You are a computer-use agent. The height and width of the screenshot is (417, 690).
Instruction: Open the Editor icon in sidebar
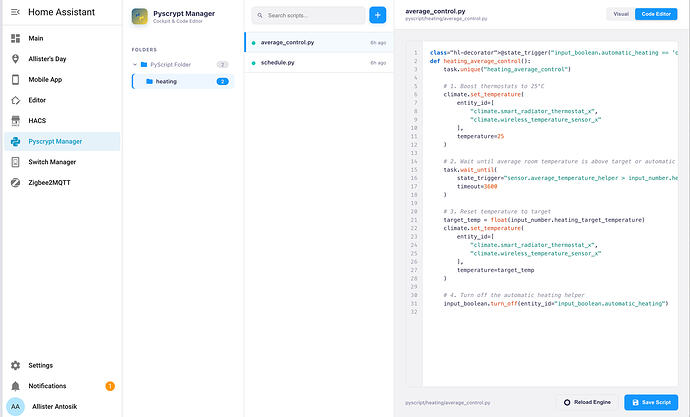[x=15, y=100]
